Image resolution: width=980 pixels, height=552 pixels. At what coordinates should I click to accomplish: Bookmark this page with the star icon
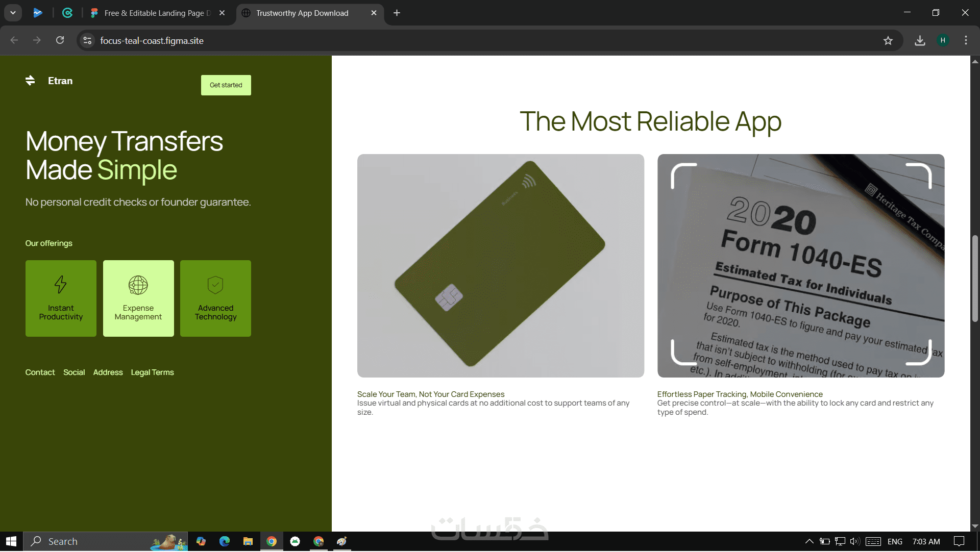[x=888, y=41]
